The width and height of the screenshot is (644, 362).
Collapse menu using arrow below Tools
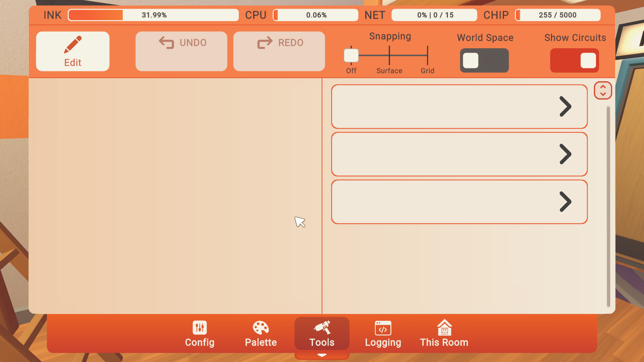tap(322, 355)
